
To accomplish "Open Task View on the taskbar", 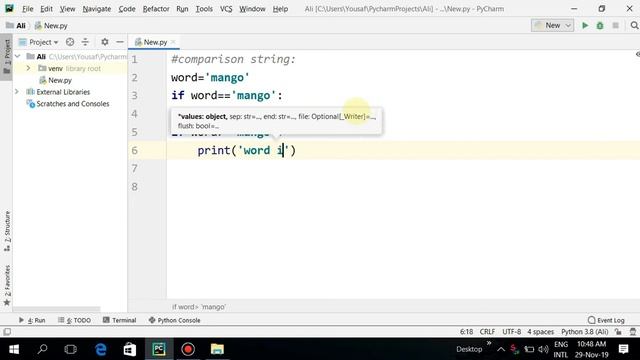I will point(71,349).
